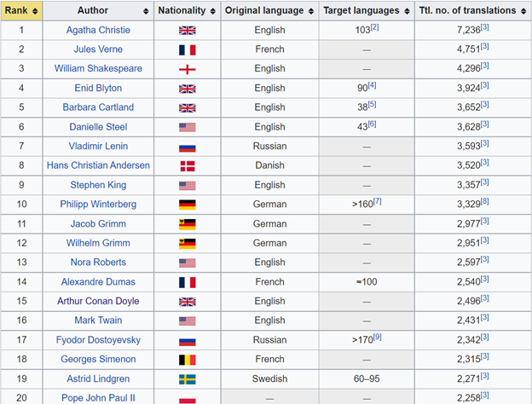Click the Belgian flag in Georges Simenon row
Viewport: 532px width, 404px height.
tap(188, 360)
